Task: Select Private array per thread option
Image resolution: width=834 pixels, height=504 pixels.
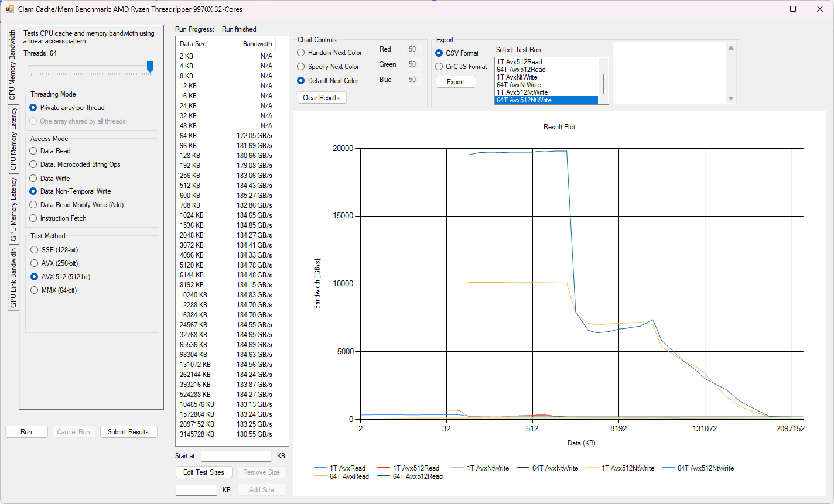Action: (67, 108)
